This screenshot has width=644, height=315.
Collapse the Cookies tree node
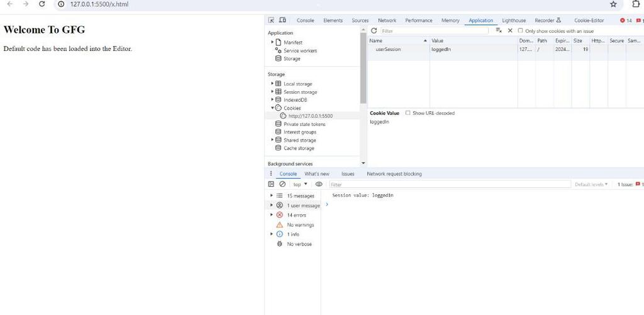pyautogui.click(x=272, y=108)
